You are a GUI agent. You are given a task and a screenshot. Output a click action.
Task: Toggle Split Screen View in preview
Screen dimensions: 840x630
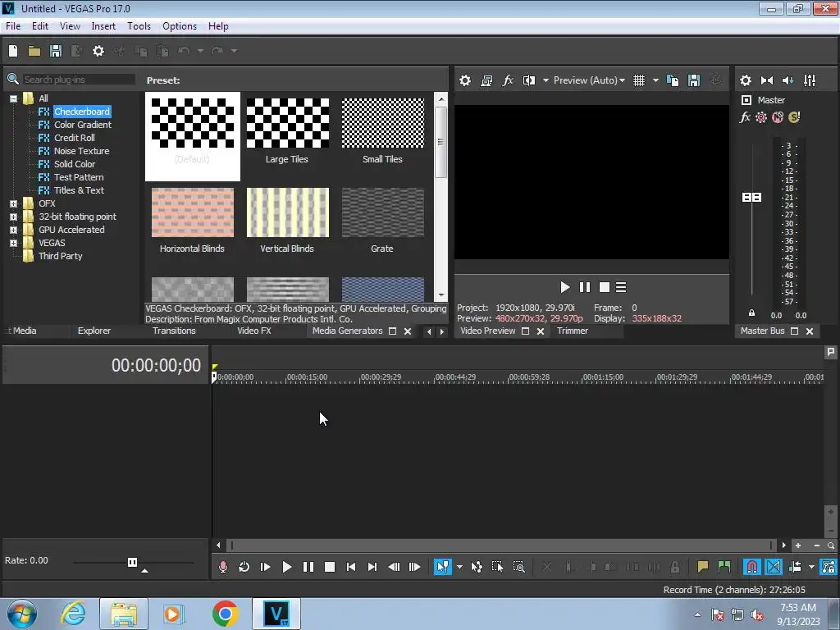point(529,80)
